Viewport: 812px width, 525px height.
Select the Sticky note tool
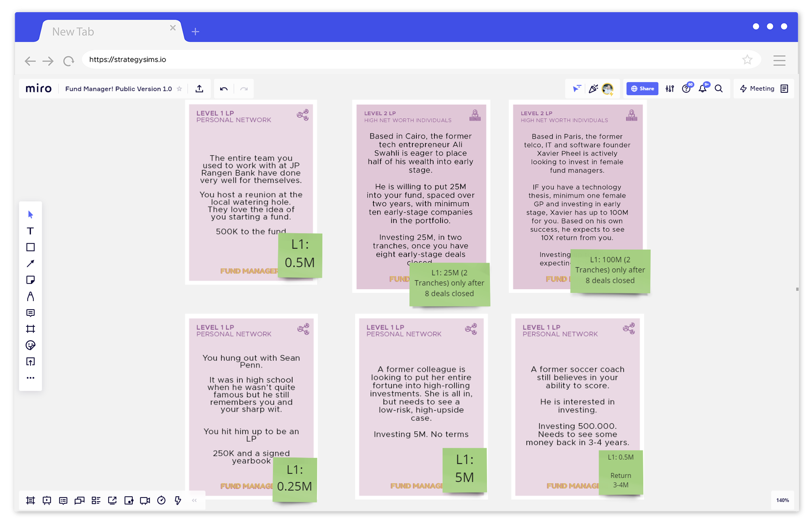30,280
